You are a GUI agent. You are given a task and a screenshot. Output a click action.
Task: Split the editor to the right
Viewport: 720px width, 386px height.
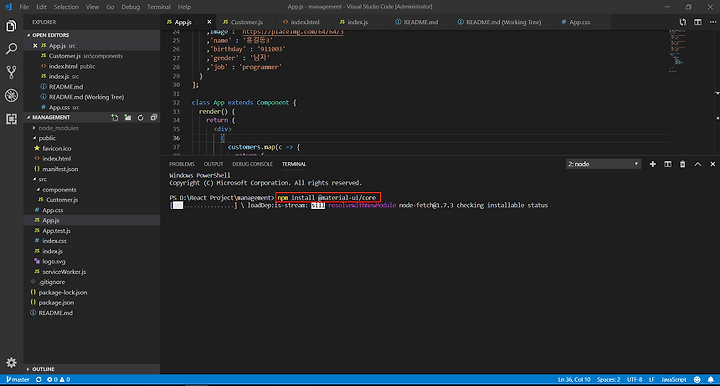(698, 22)
